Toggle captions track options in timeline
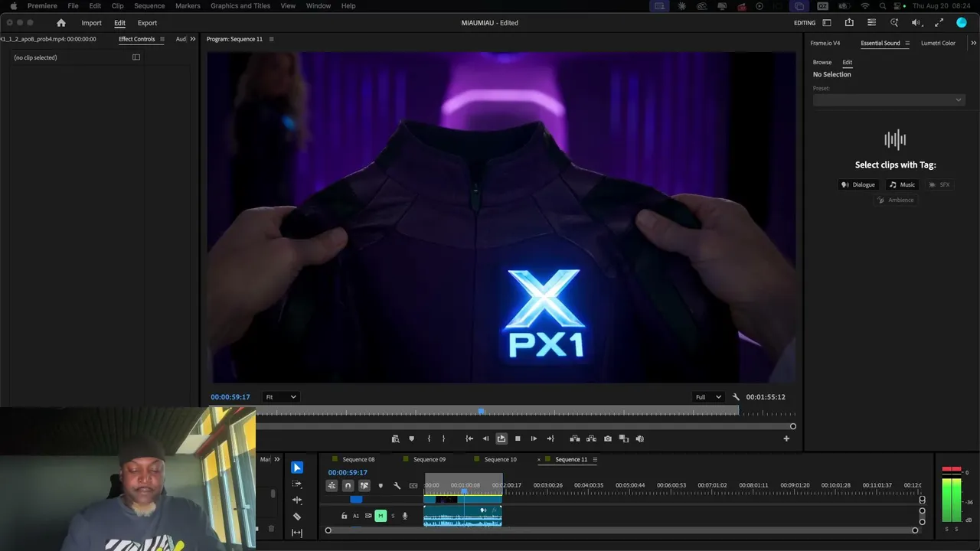Screen dimensions: 980x551 [x=413, y=486]
